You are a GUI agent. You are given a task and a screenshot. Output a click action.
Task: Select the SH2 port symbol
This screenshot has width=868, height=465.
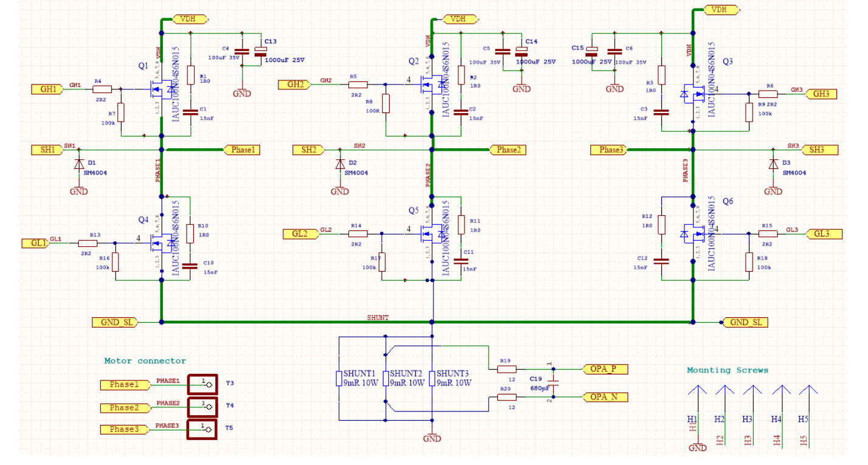tap(308, 150)
